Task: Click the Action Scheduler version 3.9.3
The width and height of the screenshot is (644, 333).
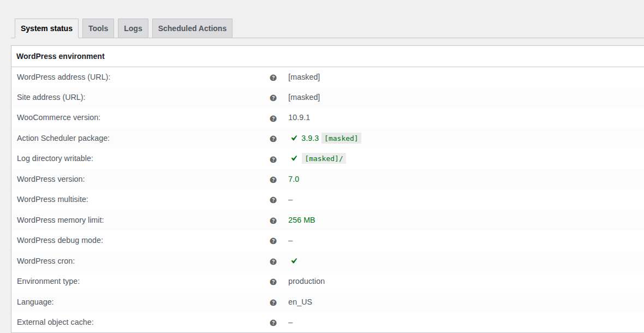Action: coord(310,138)
